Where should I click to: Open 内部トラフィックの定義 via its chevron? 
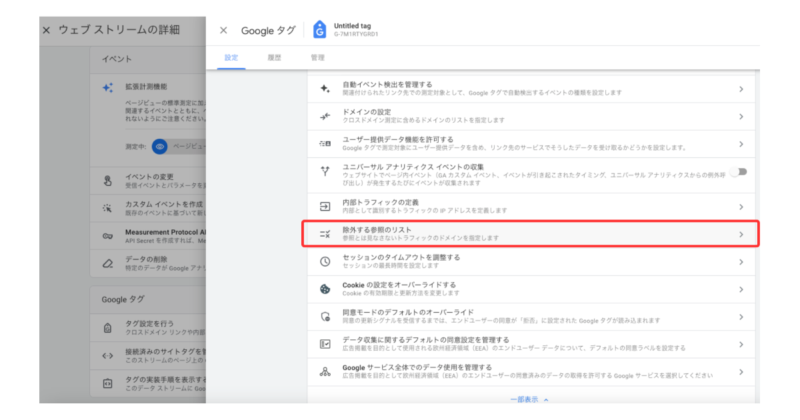741,207
